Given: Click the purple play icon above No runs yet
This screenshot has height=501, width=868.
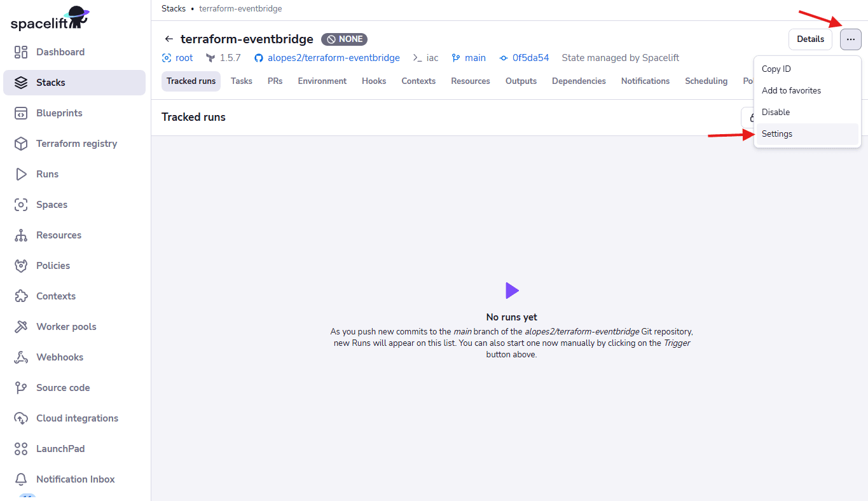Looking at the screenshot, I should [x=512, y=291].
